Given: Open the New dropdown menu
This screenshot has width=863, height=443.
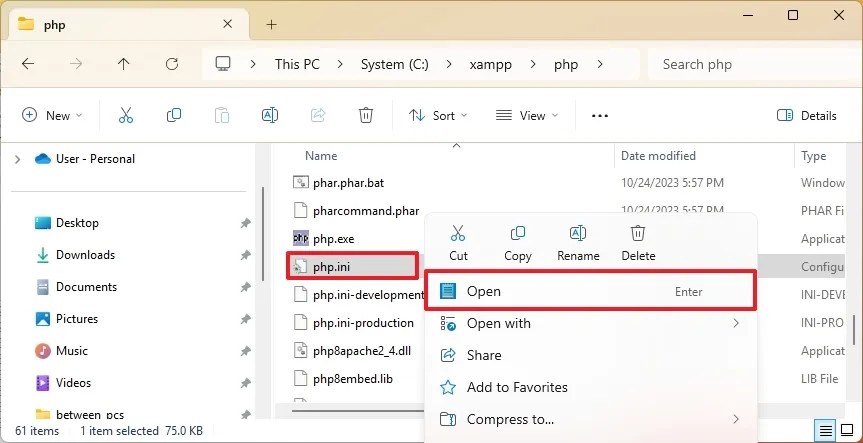Looking at the screenshot, I should point(51,116).
